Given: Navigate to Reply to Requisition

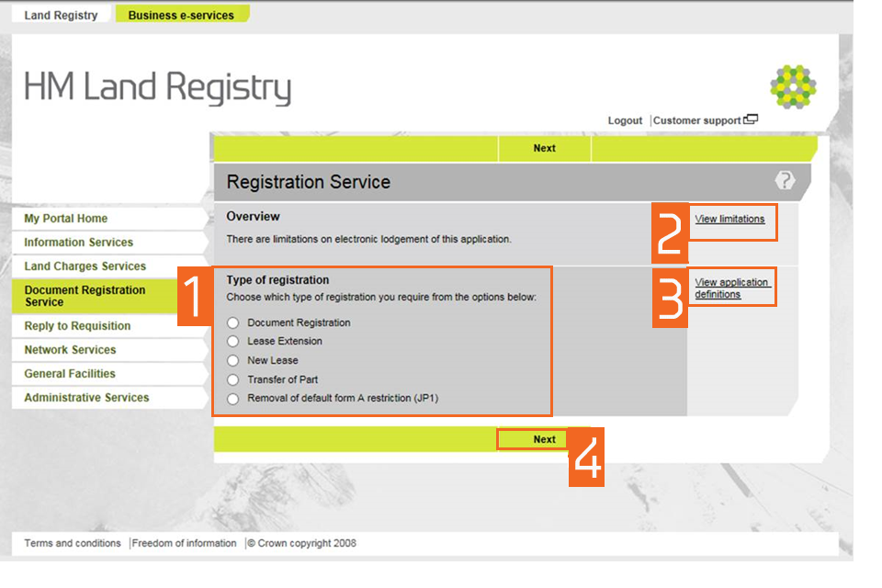Looking at the screenshot, I should (77, 326).
